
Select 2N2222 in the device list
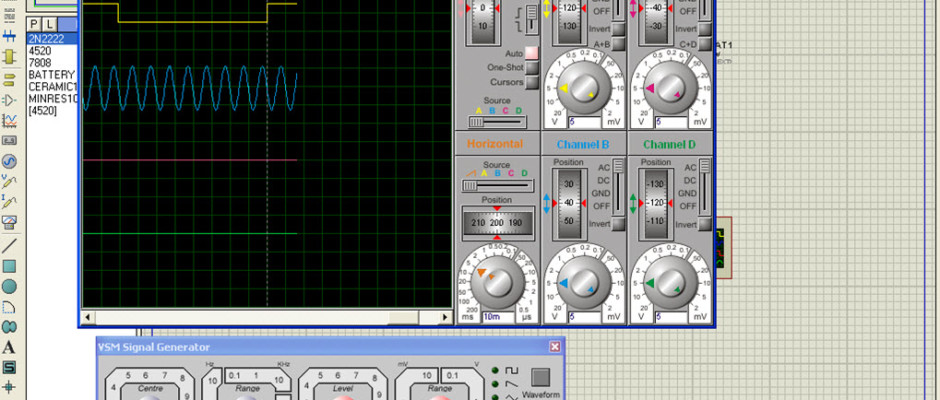click(48, 39)
